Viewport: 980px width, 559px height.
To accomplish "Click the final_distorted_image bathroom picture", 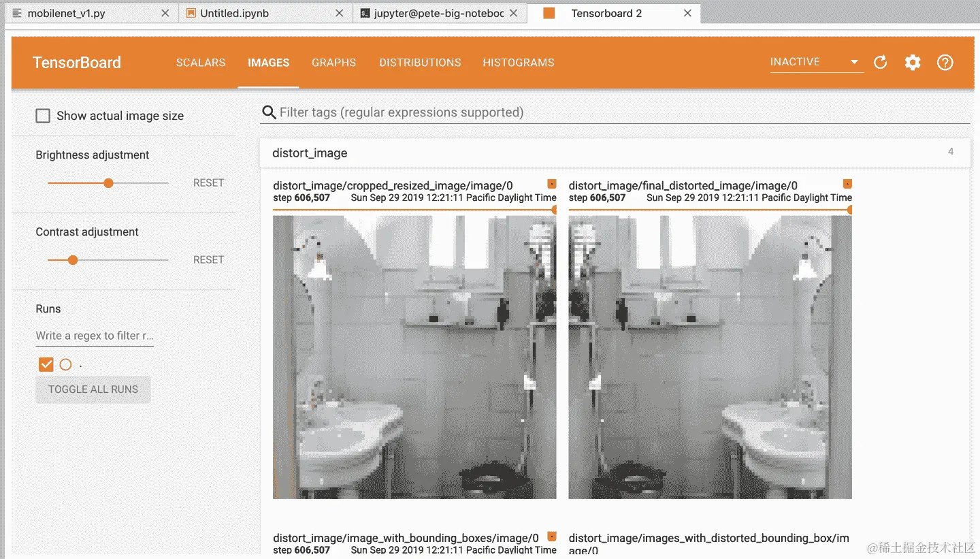I will [710, 357].
